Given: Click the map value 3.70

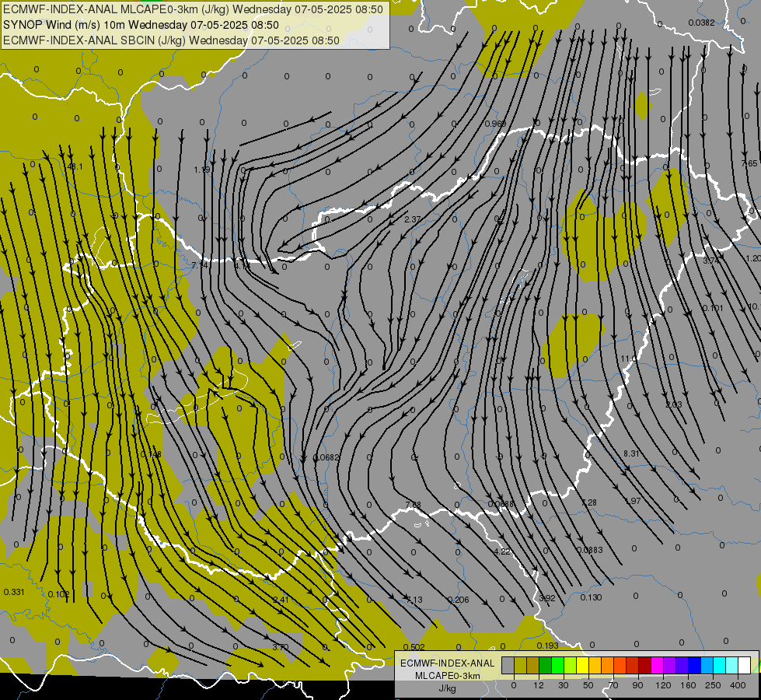Looking at the screenshot, I should pos(281,647).
